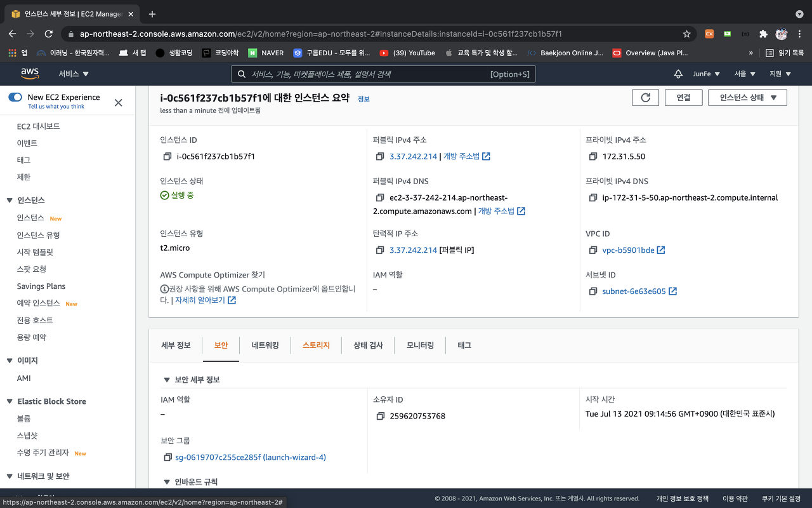Click the info icon beside Compute Optimizer text
812x508 pixels.
click(x=164, y=289)
